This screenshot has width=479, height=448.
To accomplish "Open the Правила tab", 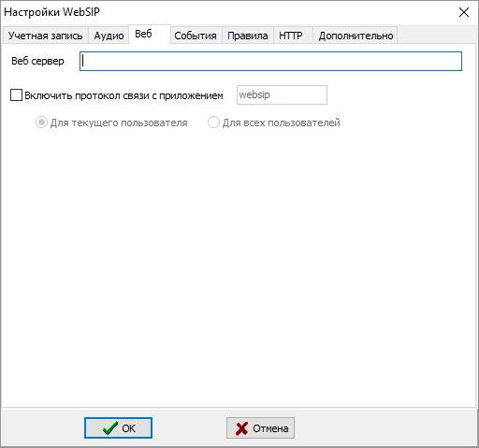I will pyautogui.click(x=248, y=36).
